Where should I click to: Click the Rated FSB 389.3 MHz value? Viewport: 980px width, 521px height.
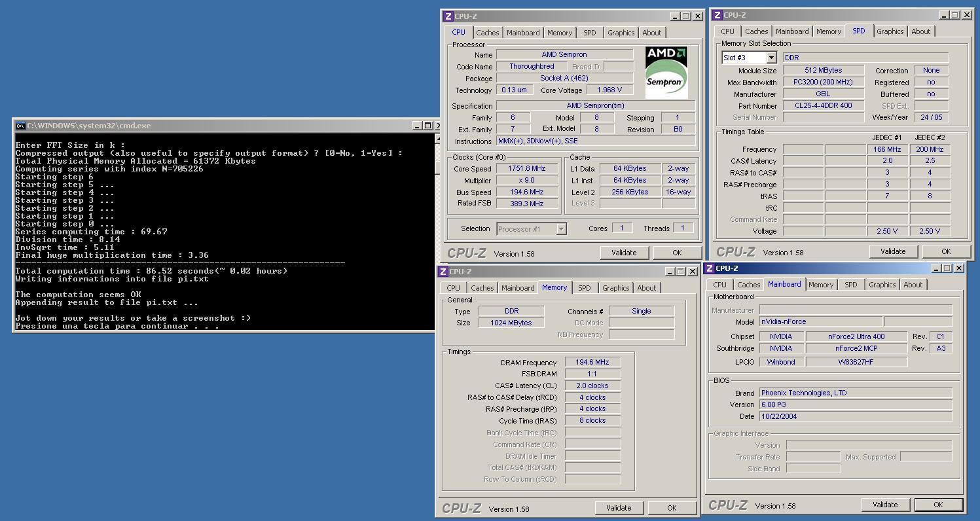(527, 204)
